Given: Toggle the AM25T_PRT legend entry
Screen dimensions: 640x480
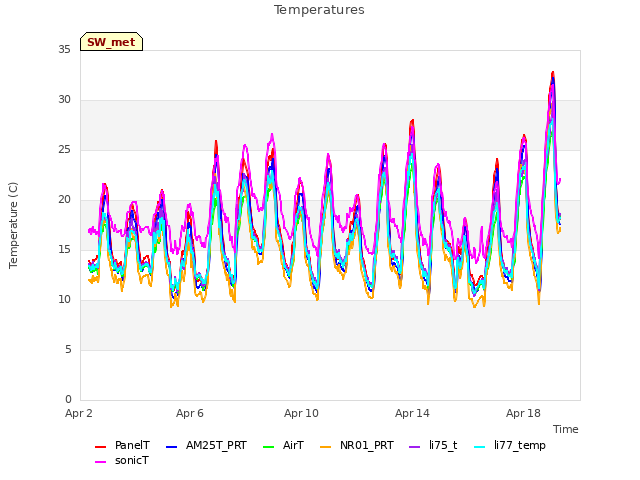Looking at the screenshot, I should click(x=206, y=445).
